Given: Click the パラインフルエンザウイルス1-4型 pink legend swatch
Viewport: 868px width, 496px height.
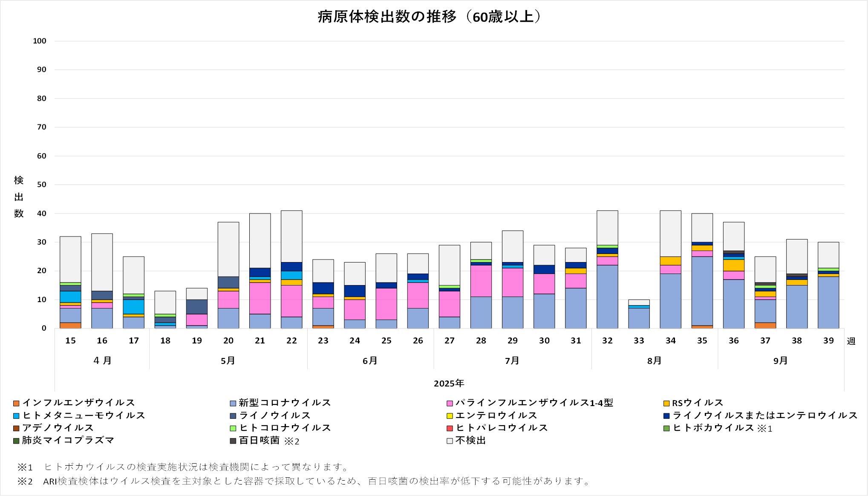Looking at the screenshot, I should (x=450, y=403).
